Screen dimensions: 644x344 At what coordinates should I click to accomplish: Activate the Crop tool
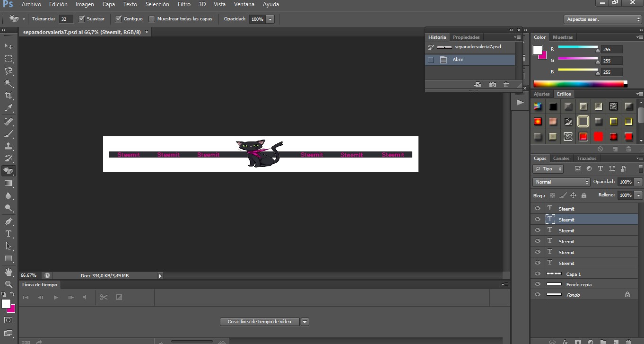point(9,96)
